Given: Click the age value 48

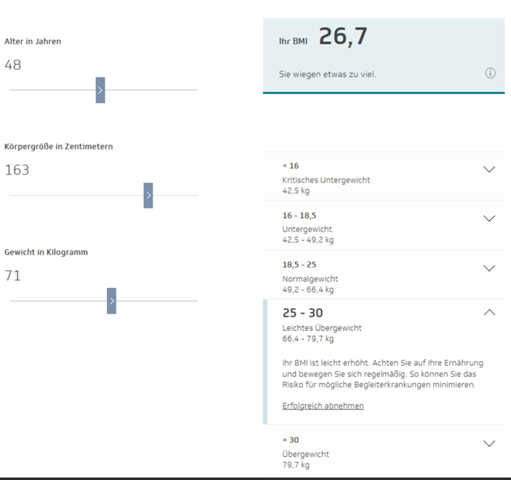Looking at the screenshot, I should (13, 65).
